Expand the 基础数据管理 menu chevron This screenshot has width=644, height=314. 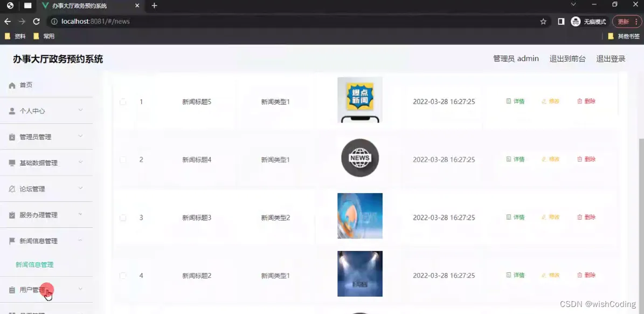(x=80, y=162)
